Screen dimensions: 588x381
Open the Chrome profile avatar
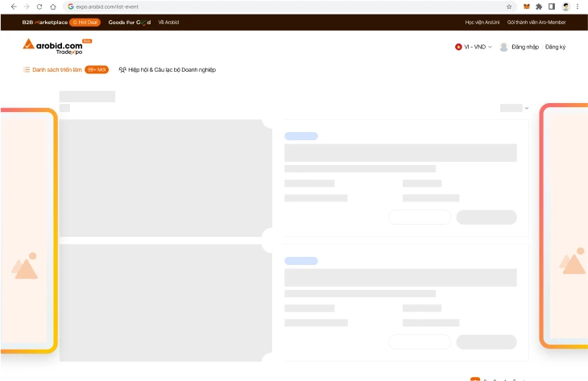tap(565, 6)
